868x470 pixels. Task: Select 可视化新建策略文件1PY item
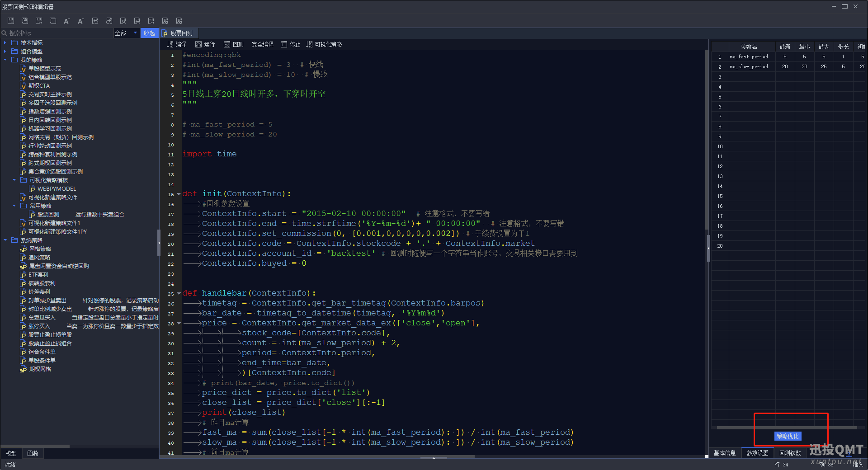pyautogui.click(x=53, y=231)
